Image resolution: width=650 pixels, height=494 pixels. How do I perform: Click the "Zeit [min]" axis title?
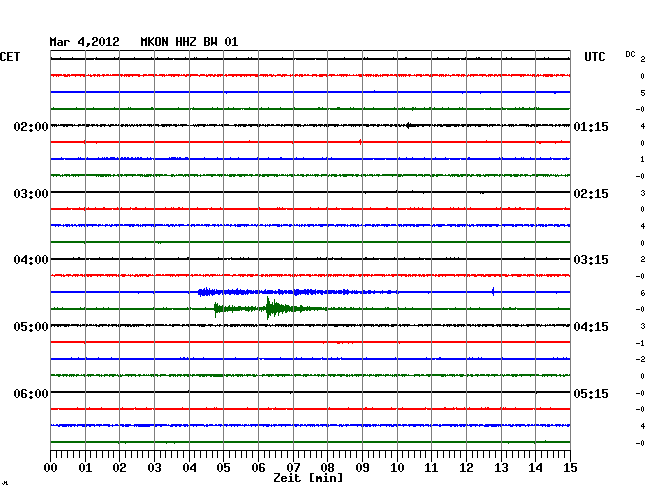point(308,478)
